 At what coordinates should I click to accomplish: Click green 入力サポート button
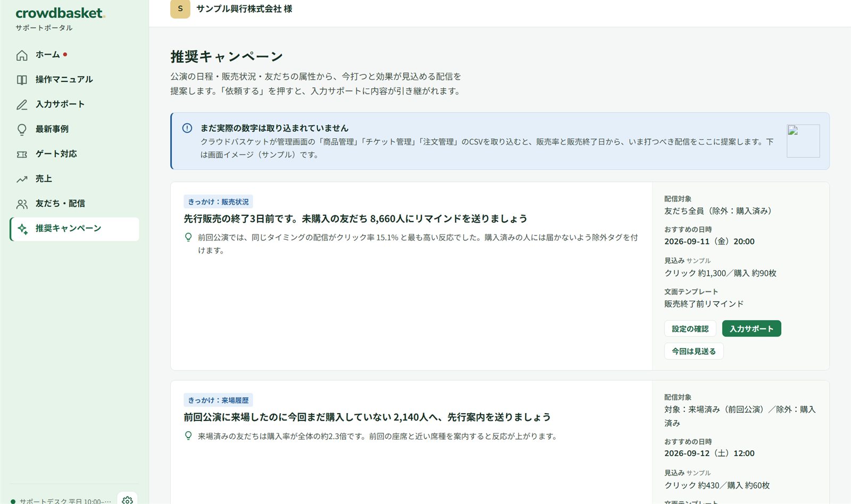point(752,329)
